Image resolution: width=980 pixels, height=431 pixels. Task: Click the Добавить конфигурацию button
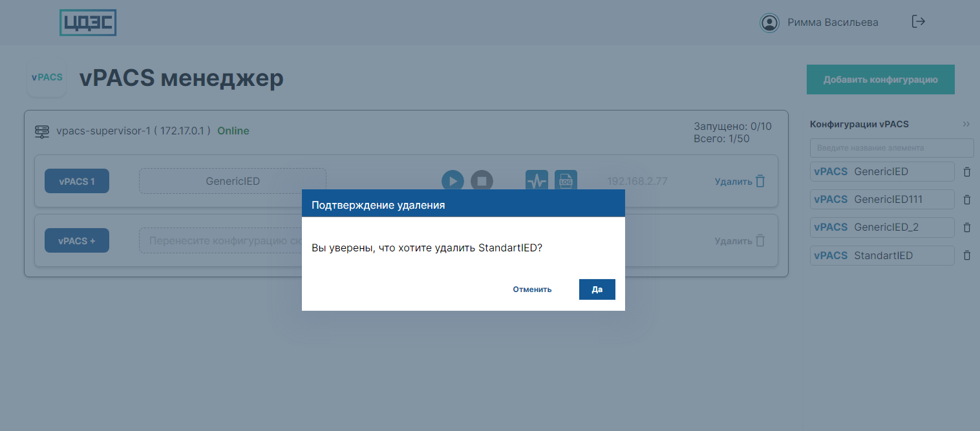(880, 79)
